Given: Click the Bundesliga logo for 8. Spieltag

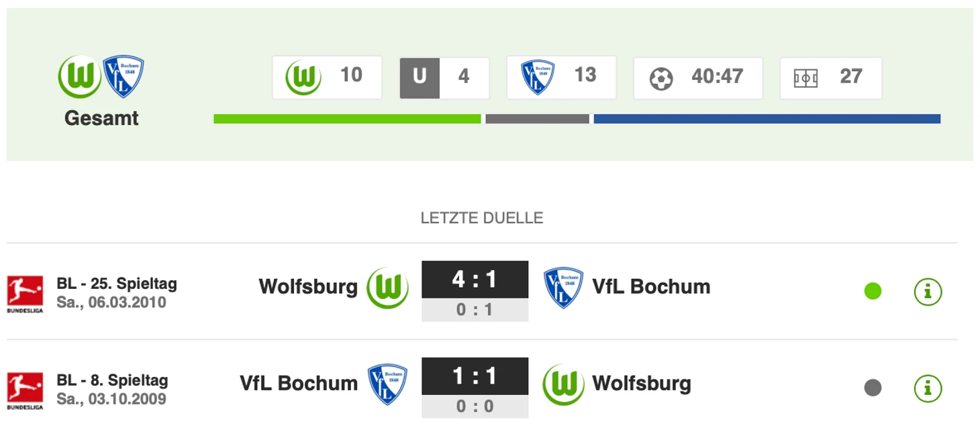Looking at the screenshot, I should click(26, 390).
